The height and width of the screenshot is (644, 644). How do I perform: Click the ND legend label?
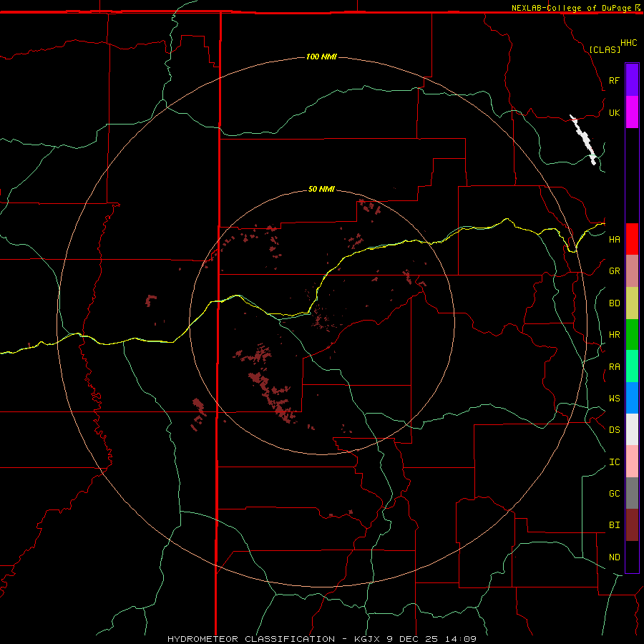614,557
